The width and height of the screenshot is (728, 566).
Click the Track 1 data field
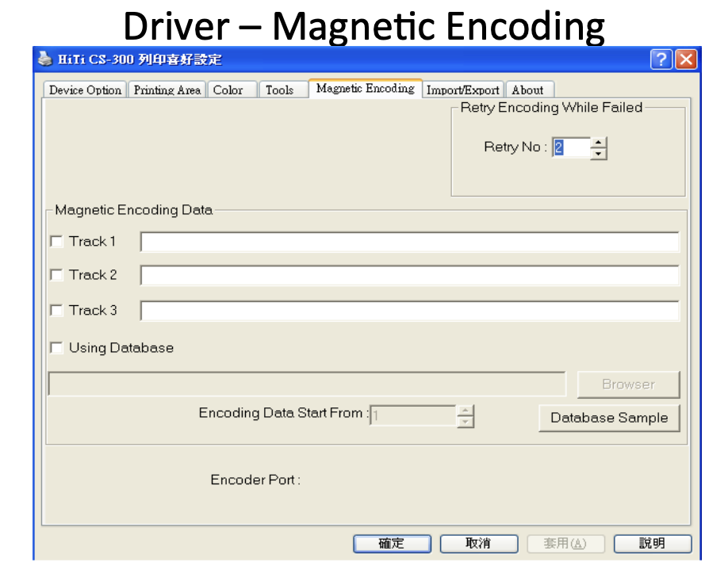[409, 242]
